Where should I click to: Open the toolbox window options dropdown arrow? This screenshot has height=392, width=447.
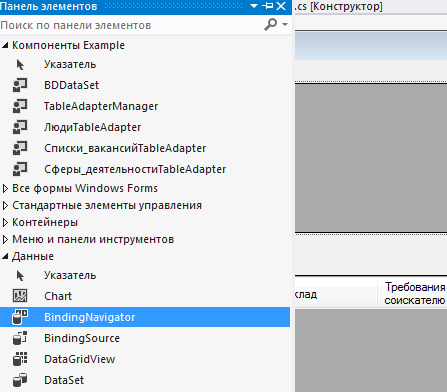point(254,6)
